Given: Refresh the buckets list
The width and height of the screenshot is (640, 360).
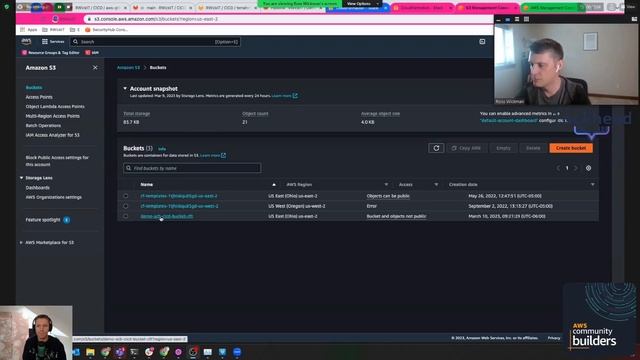Looking at the screenshot, I should 436,148.
